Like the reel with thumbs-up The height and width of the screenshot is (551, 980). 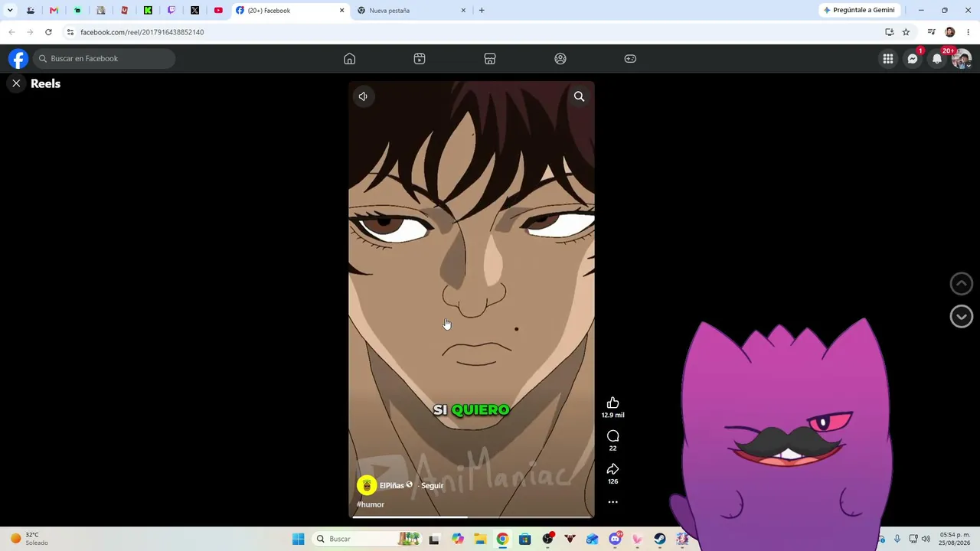pos(612,403)
